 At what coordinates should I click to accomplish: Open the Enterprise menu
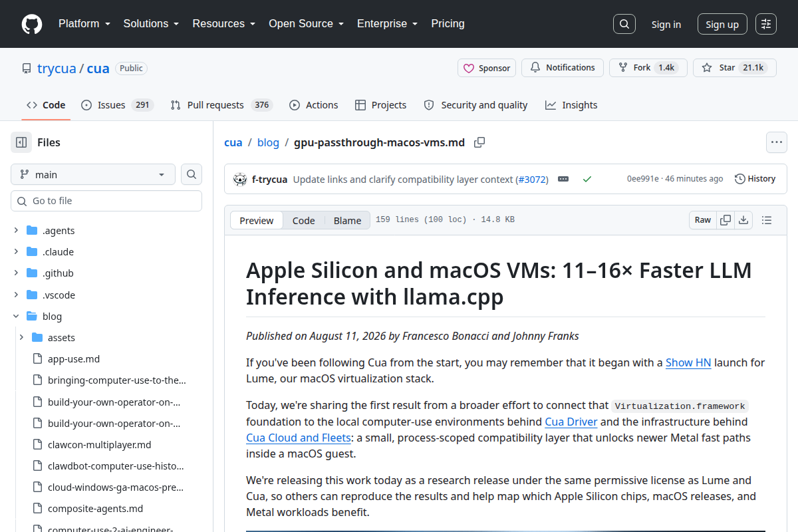tap(388, 24)
